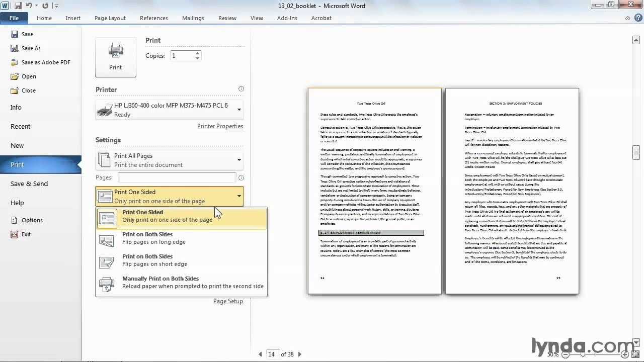This screenshot has width=644, height=362.
Task: Select Print One Sided option in list
Action: click(181, 219)
